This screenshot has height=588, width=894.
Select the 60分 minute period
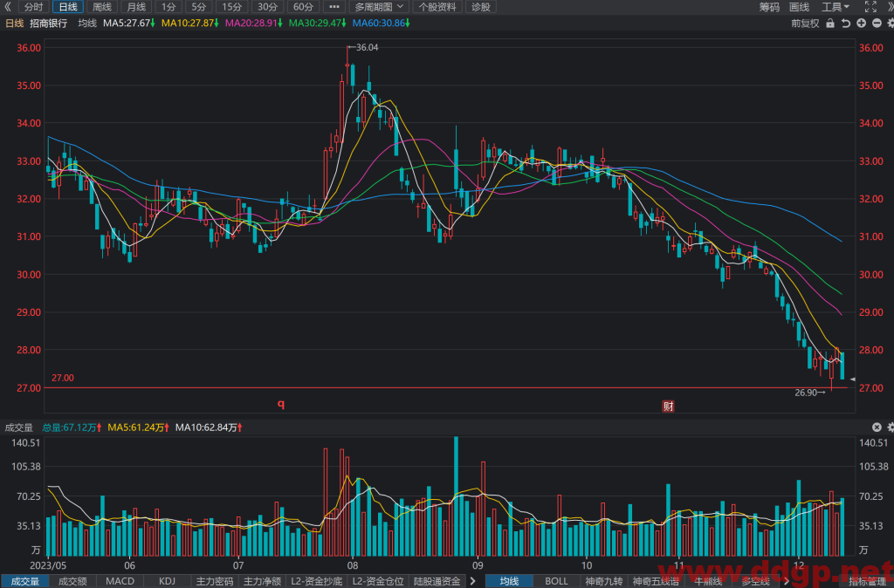click(x=303, y=7)
